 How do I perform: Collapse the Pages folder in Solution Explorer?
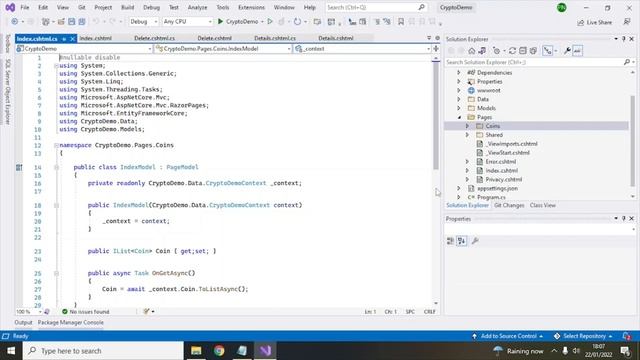[459, 117]
